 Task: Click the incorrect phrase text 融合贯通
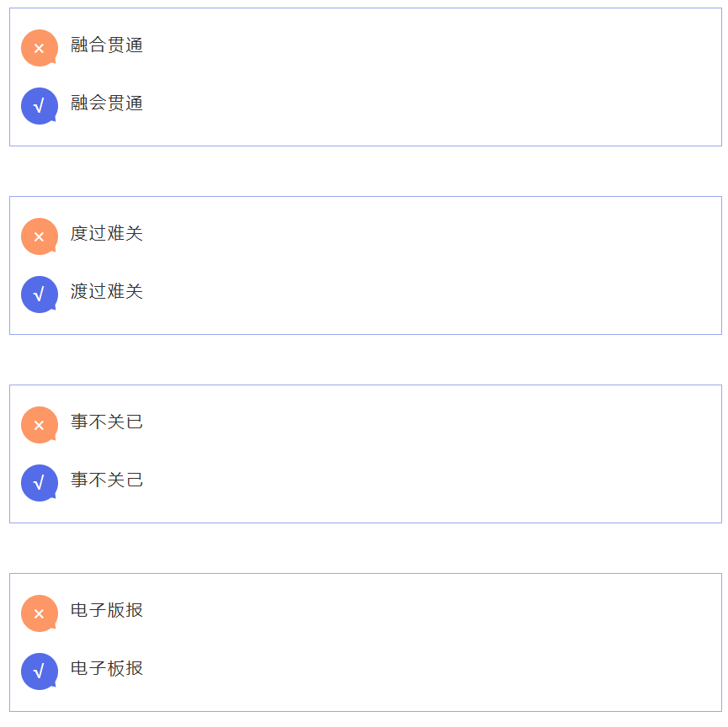[x=107, y=45]
